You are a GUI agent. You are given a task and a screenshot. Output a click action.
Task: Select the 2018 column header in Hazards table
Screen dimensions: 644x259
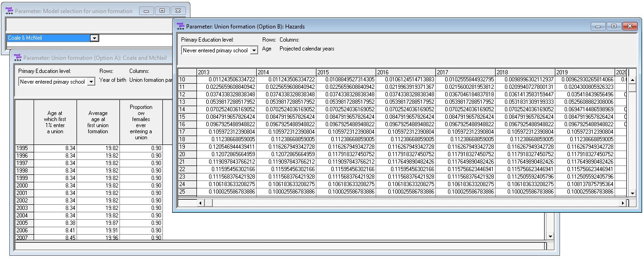[x=525, y=72]
